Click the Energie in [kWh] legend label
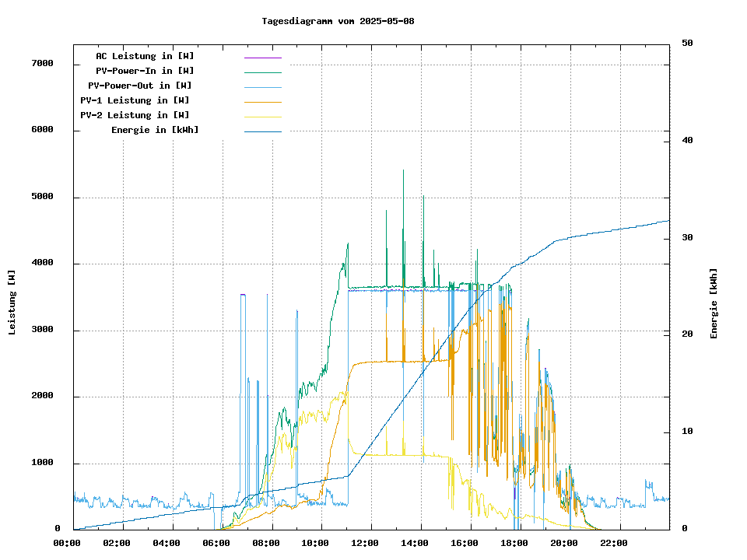Screen dimensions: 747x560 (x=155, y=130)
